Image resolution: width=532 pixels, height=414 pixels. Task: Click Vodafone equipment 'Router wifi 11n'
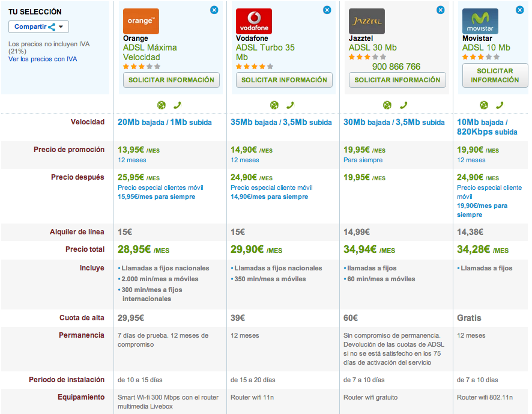pos(252,397)
